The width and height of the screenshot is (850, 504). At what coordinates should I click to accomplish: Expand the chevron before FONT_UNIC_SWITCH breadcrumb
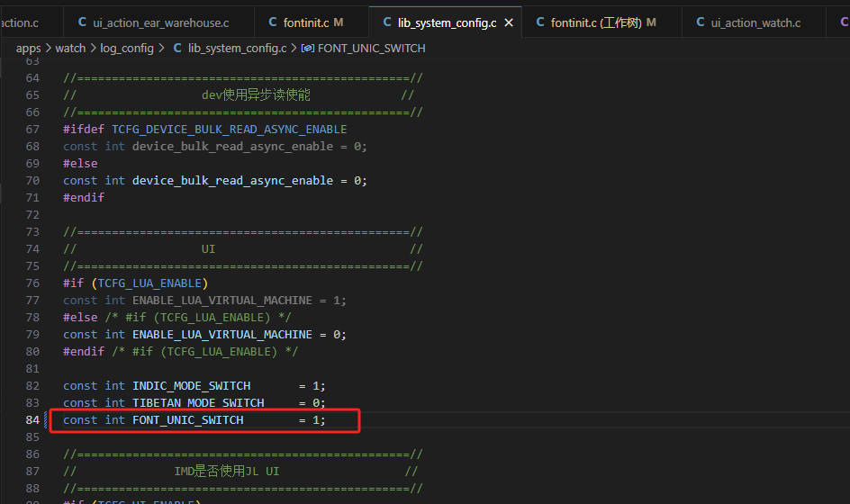click(294, 49)
